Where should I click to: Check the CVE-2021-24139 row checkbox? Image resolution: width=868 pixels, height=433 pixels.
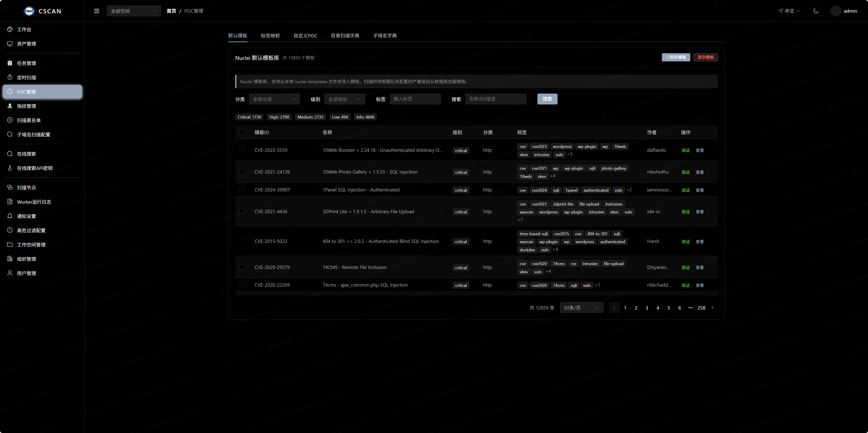241,172
